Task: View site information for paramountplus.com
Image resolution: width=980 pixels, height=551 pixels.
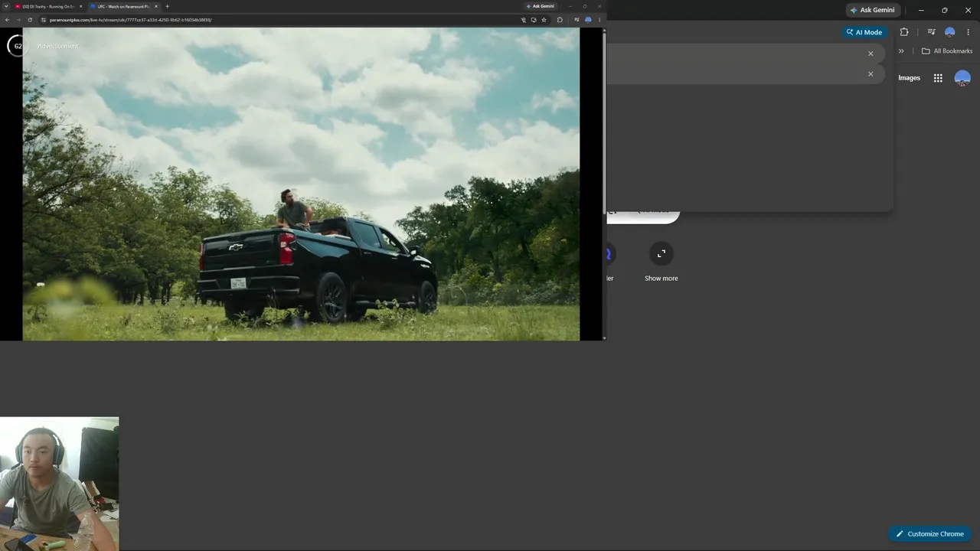Action: [x=44, y=20]
